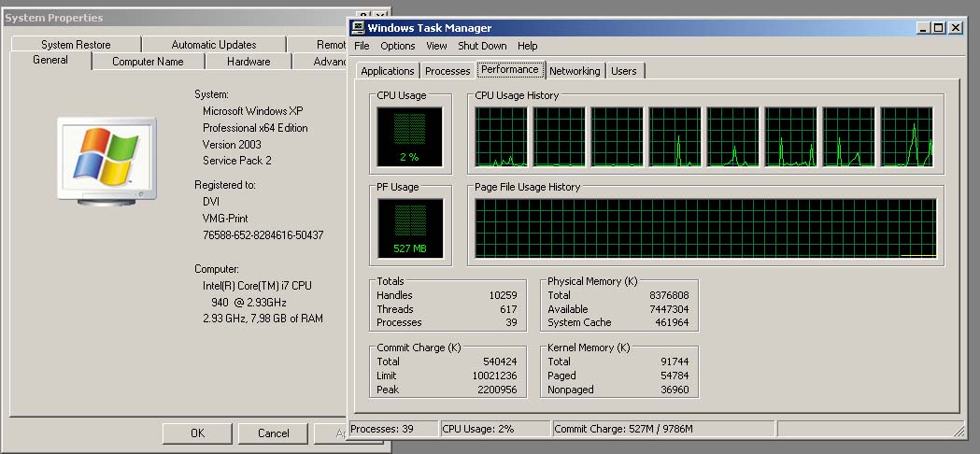Open Hardware tab in System Properties
This screenshot has height=454, width=980.
tap(249, 62)
